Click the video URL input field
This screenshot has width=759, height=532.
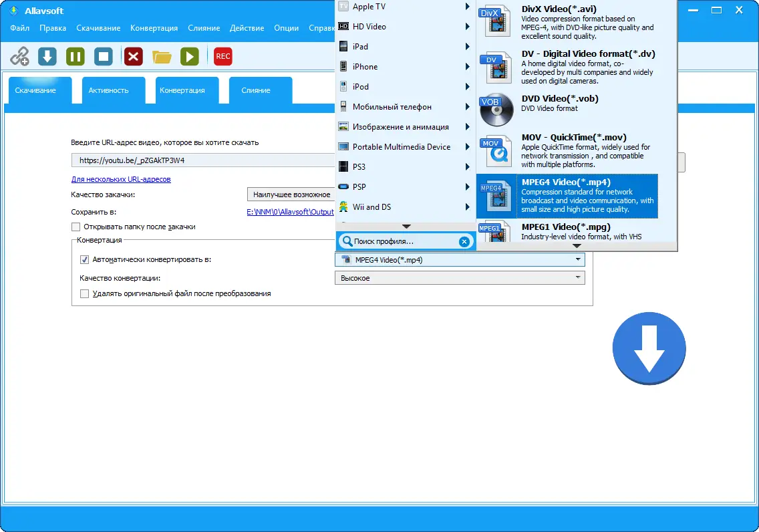pos(203,160)
